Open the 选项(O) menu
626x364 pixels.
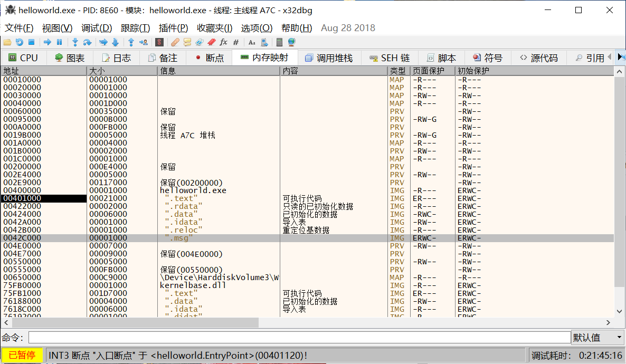tap(257, 28)
